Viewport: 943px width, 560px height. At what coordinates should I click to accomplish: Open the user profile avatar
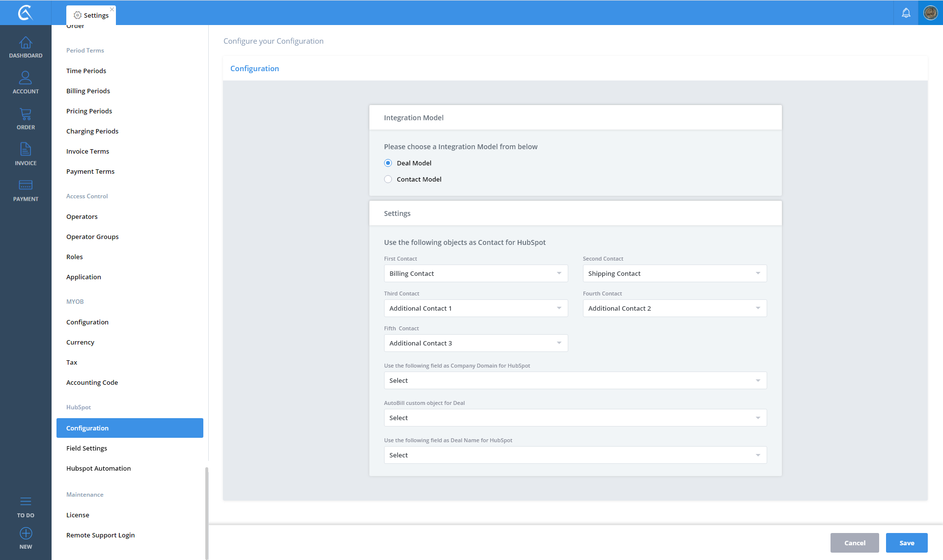coord(930,13)
